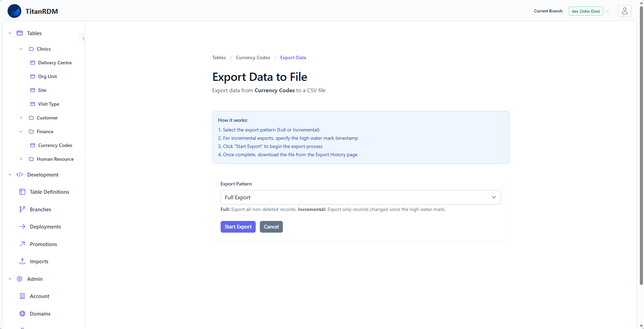
Task: Click the "How it works:" heading
Action: 233,120
